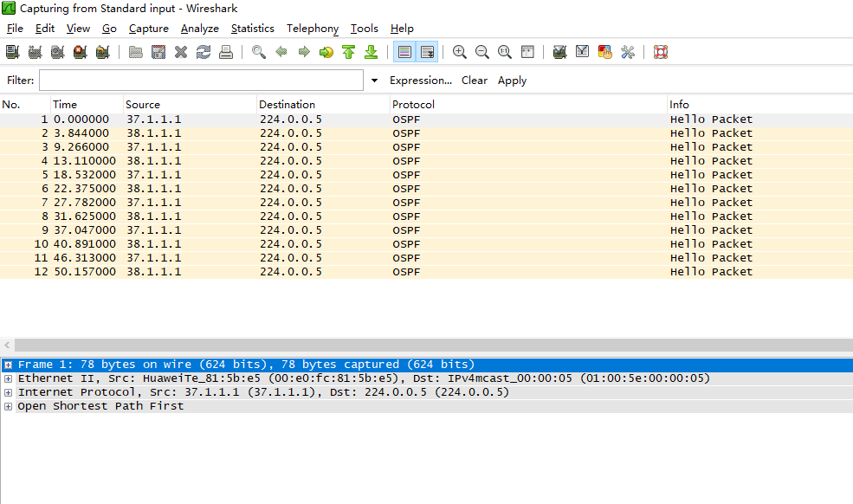Reset zoom to normal size icon
Screen dimensions: 853x504
pos(505,52)
